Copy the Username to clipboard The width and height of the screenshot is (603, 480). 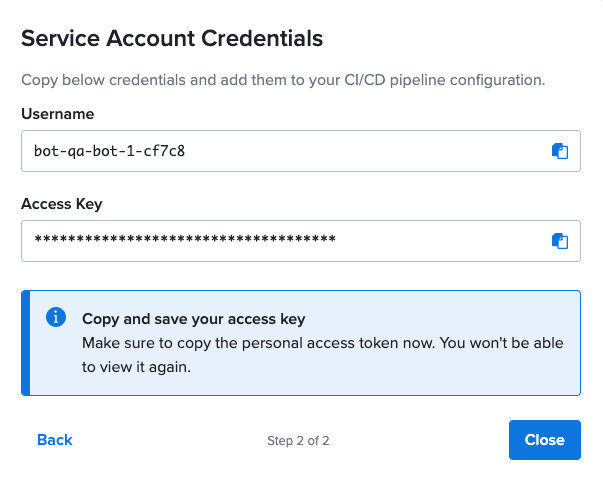tap(560, 152)
